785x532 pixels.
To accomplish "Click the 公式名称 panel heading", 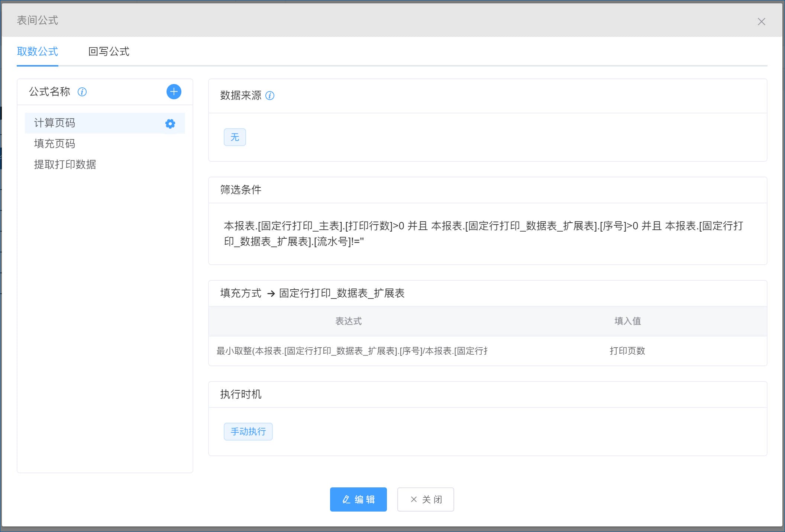I will tap(49, 92).
